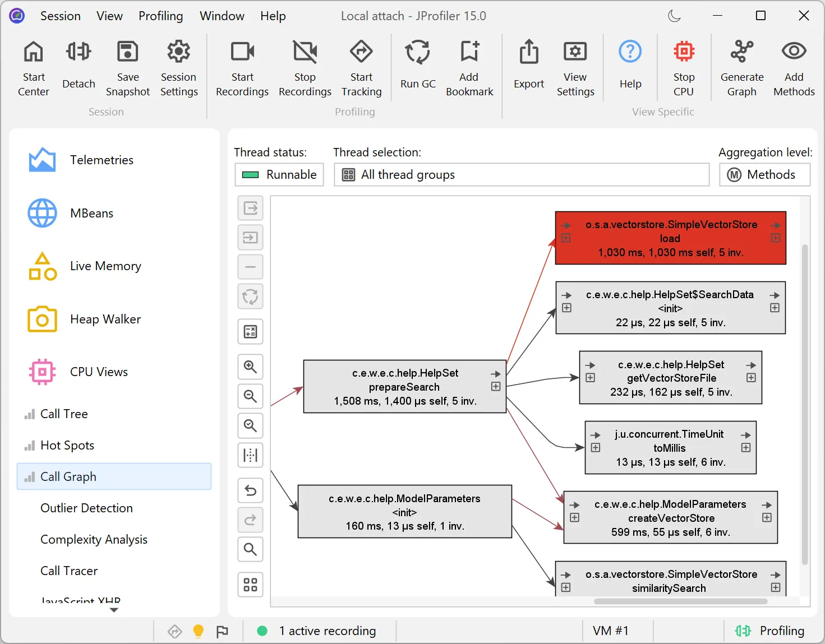
Task: Click the Methods aggregation level button
Action: pos(764,175)
